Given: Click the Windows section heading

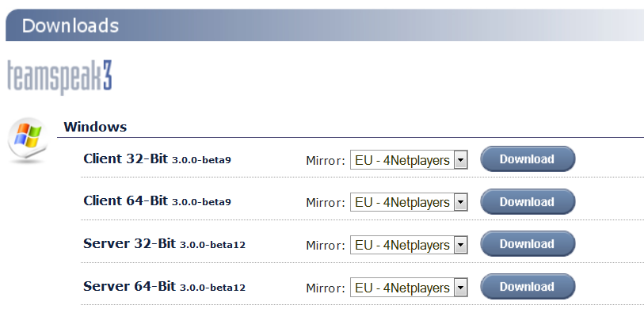Looking at the screenshot, I should 95,127.
